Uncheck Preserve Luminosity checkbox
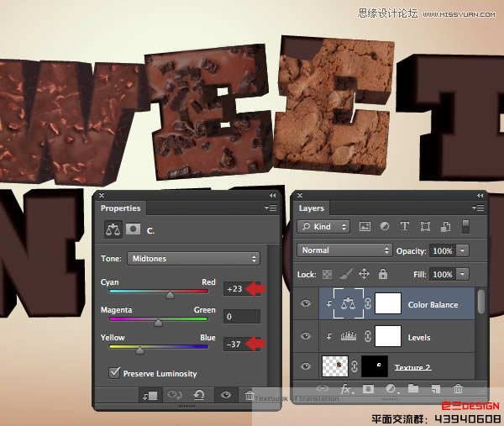 [114, 372]
